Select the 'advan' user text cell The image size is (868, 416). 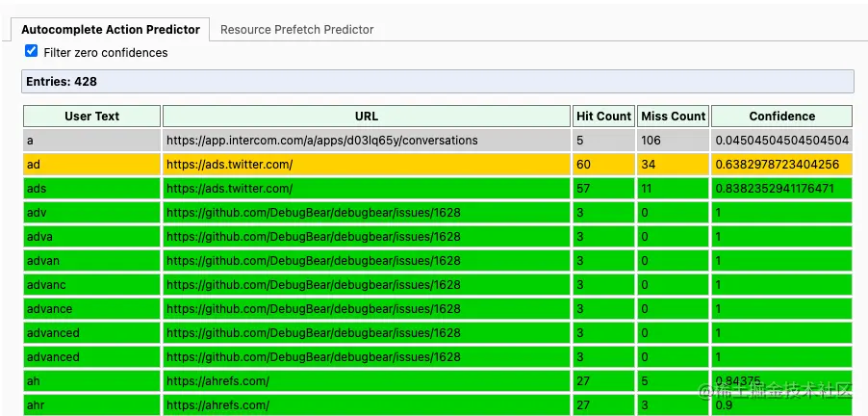pos(91,260)
